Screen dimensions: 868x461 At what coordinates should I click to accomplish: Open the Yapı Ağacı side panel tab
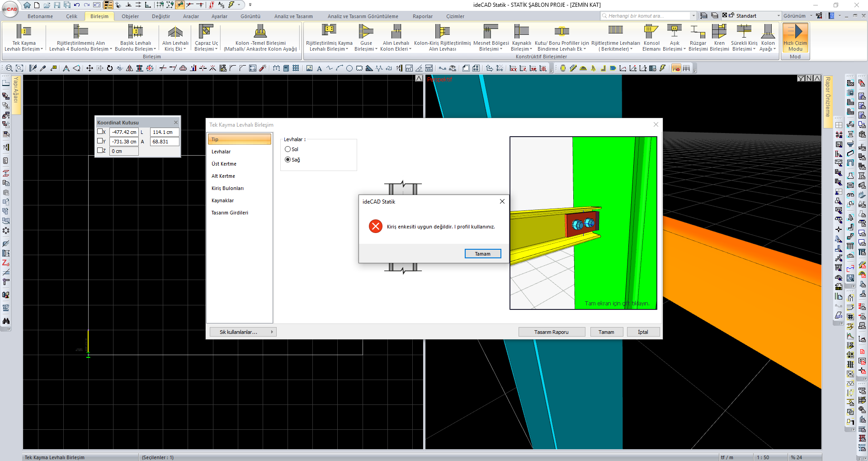tap(16, 95)
